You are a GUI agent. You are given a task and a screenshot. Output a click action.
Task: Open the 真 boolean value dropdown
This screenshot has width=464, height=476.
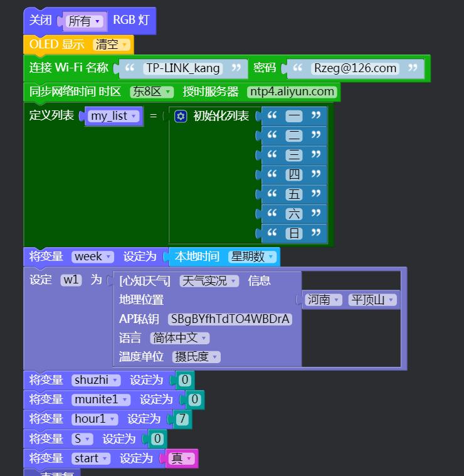[181, 458]
